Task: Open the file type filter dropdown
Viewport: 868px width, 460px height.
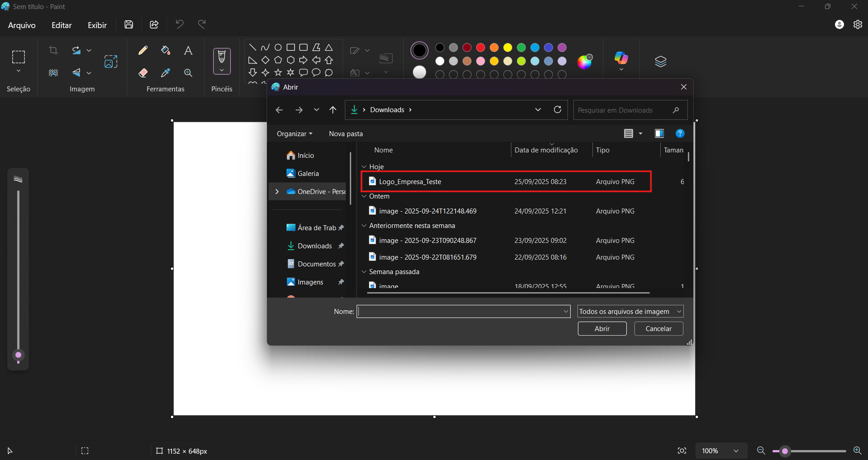Action: pyautogui.click(x=630, y=311)
